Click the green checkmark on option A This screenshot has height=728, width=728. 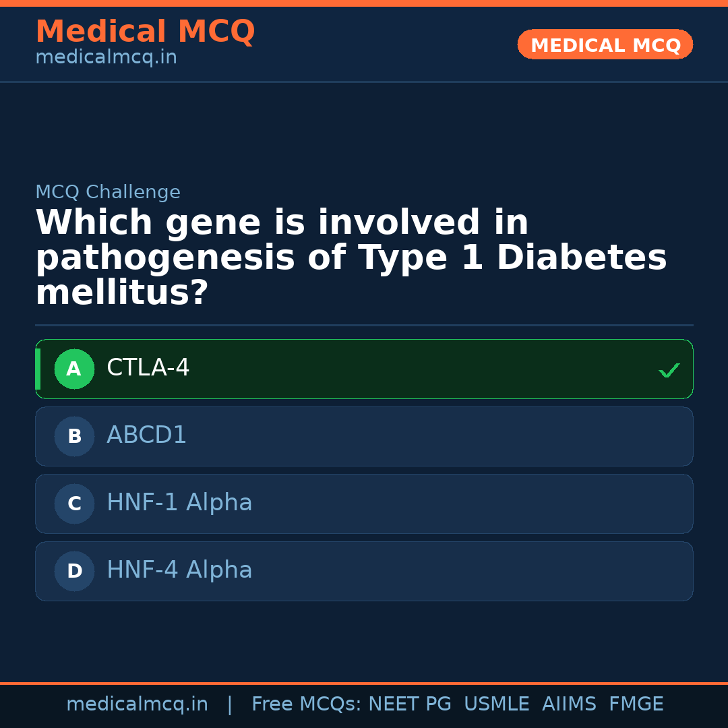coord(669,370)
